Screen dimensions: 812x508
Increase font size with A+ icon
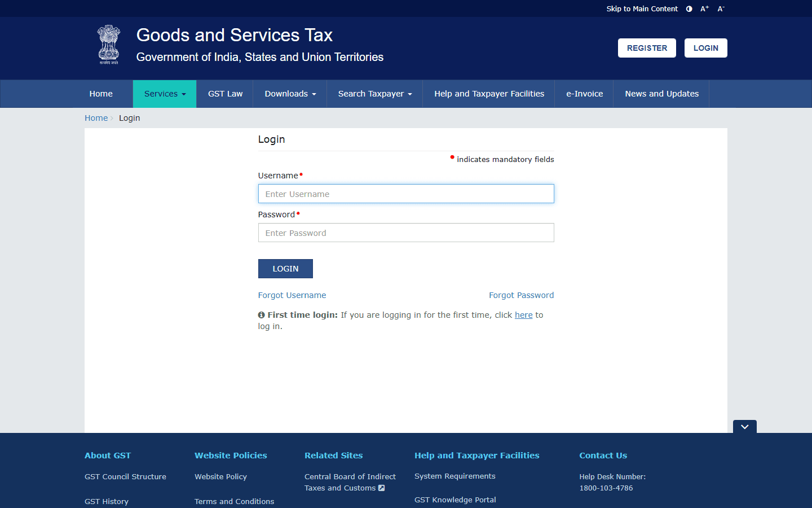(x=705, y=9)
